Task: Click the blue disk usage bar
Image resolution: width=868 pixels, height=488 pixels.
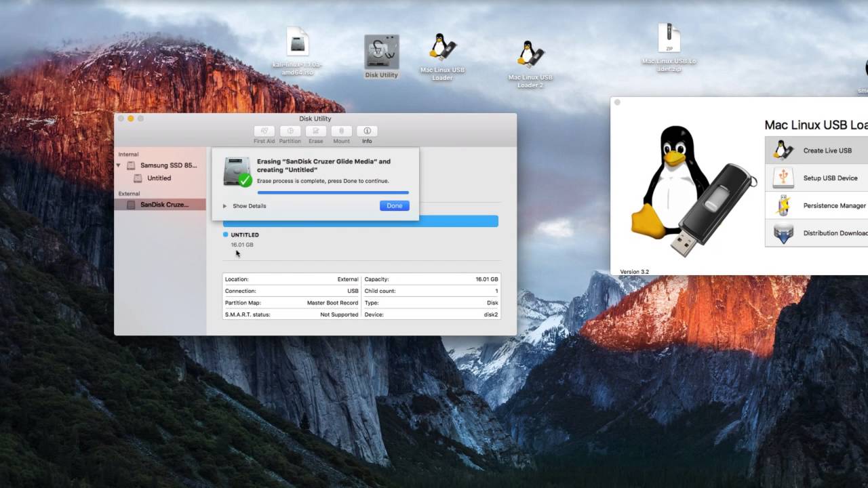Action: tap(361, 221)
